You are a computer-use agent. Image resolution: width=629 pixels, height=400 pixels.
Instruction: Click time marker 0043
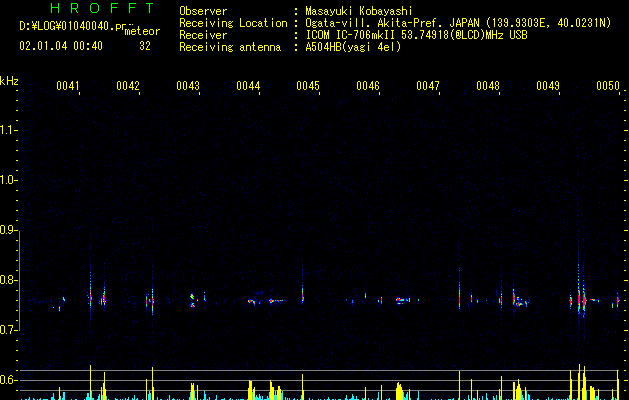point(188,86)
